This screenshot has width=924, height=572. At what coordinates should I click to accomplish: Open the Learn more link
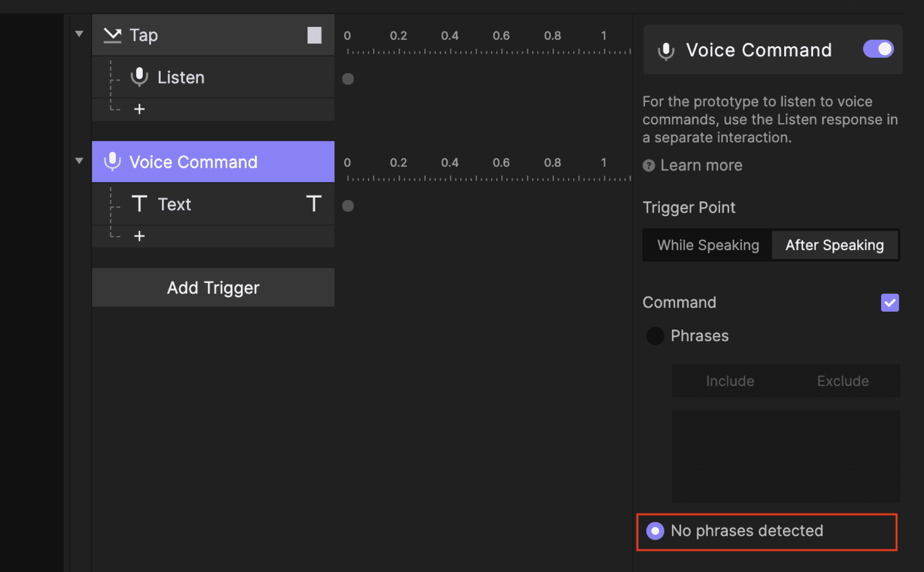(x=701, y=165)
